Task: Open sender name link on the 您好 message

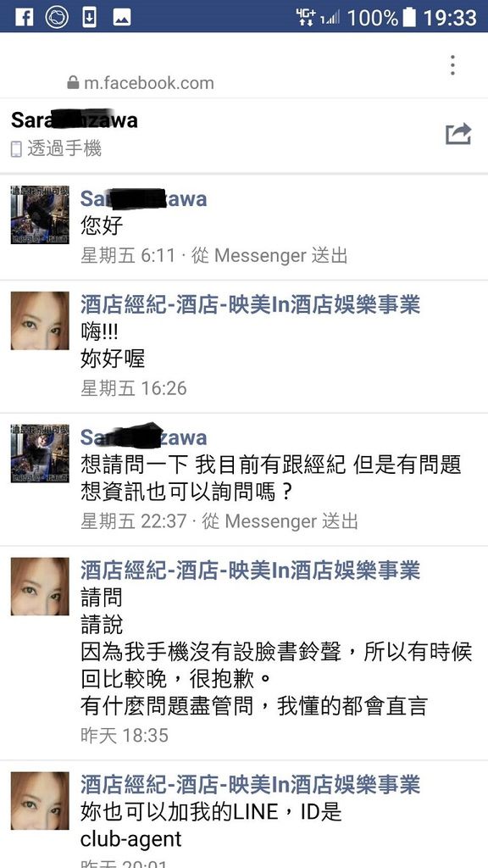Action: (143, 199)
